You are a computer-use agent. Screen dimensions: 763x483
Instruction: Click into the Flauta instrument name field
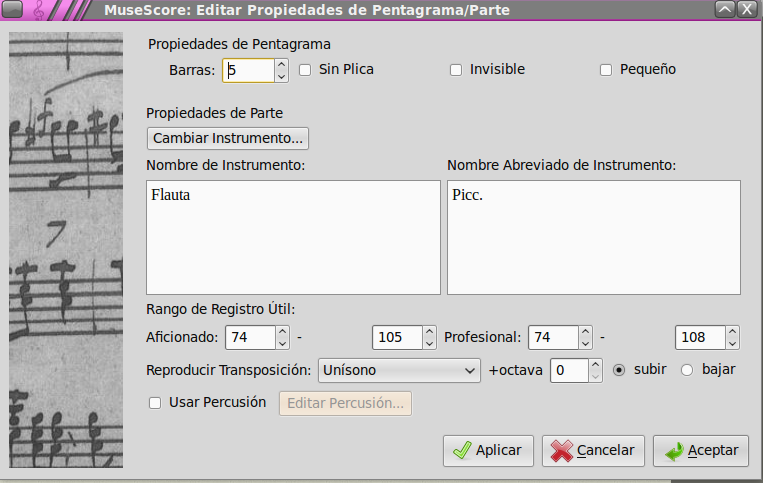[x=293, y=237]
